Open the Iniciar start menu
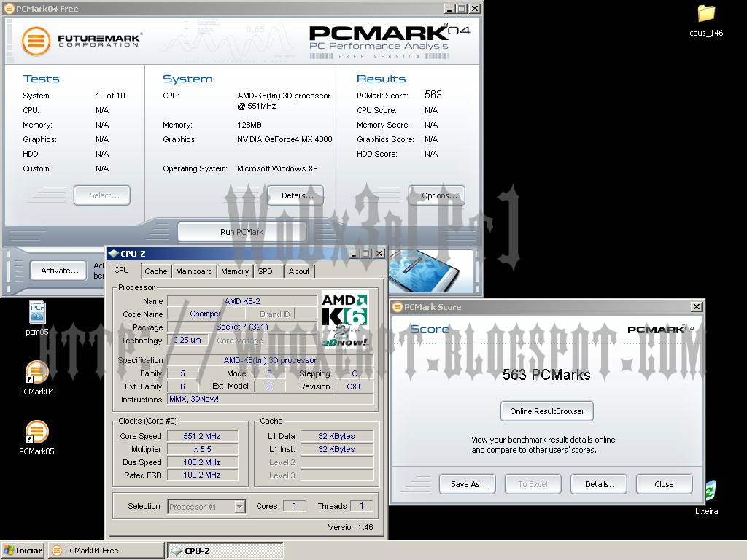The image size is (747, 560). coord(23,551)
